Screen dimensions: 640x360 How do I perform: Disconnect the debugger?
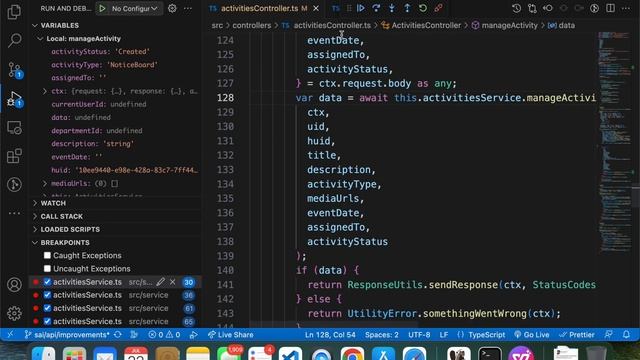click(x=438, y=8)
